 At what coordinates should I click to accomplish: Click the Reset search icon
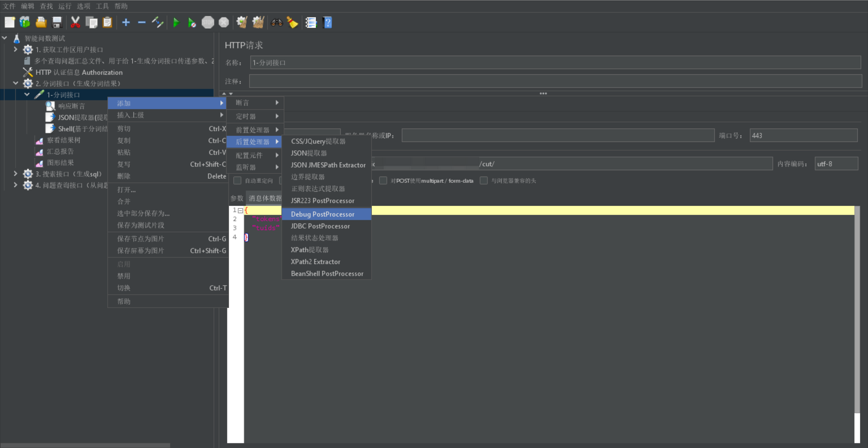(x=292, y=23)
